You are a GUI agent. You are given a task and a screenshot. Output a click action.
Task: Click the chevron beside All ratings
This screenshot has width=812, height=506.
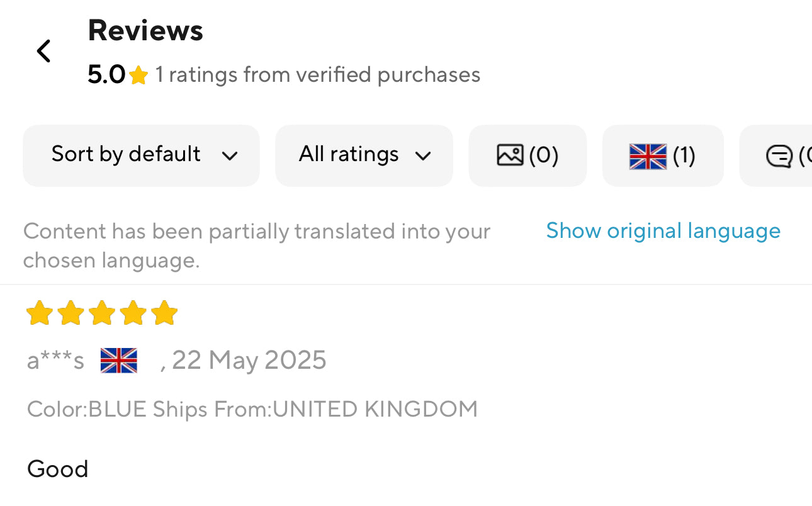tap(423, 156)
